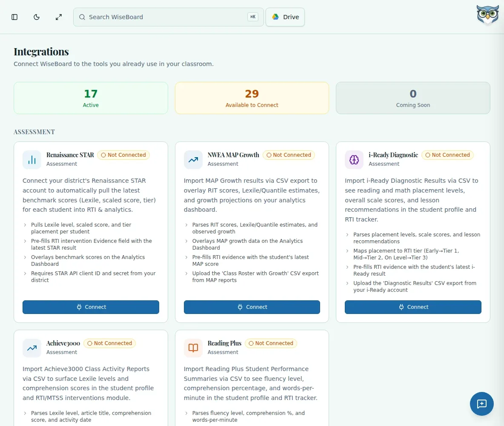
Task: Click 'Parses Lexile level, article title' line
Action: (x=91, y=416)
